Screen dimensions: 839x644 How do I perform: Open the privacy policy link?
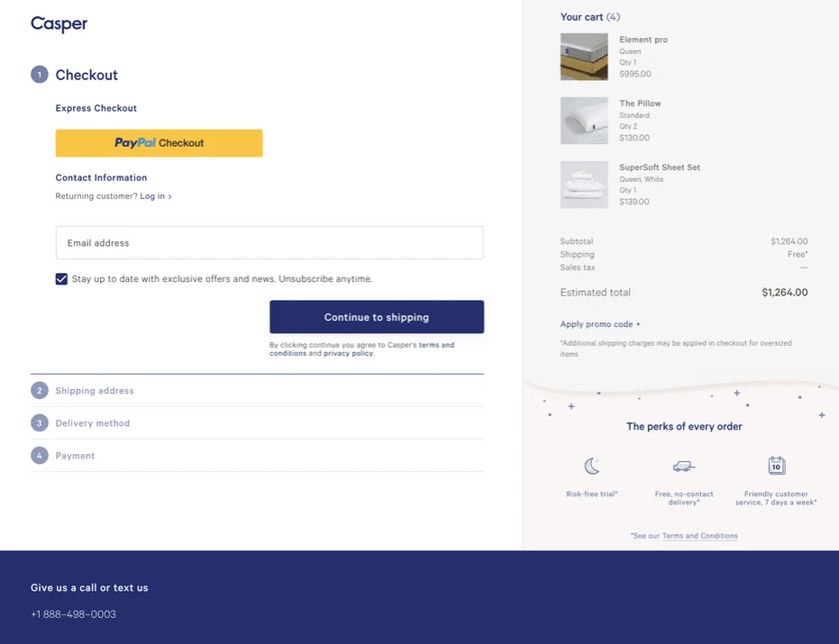348,354
